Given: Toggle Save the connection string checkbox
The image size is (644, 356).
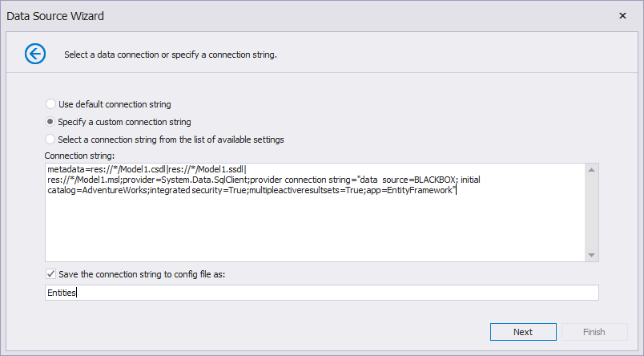Looking at the screenshot, I should tap(51, 274).
